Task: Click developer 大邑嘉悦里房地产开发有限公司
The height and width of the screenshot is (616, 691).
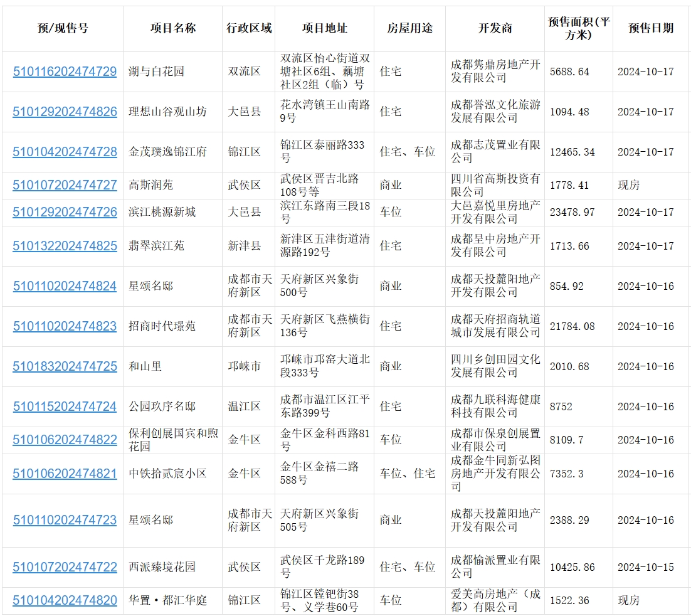Action: [495, 212]
